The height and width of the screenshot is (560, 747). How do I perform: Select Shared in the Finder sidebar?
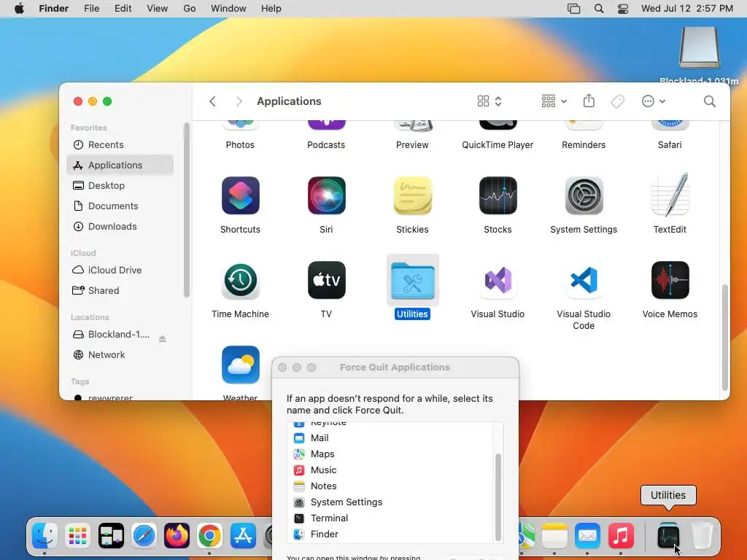click(x=120, y=290)
